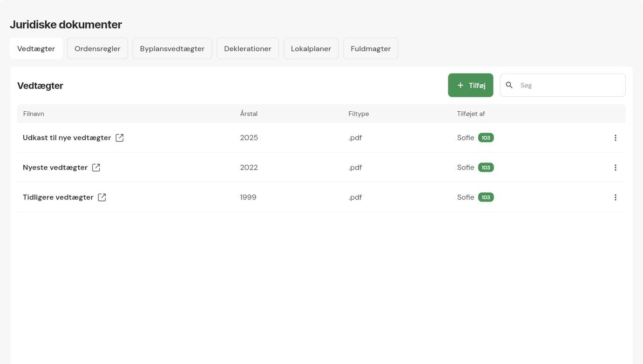Show the Fuldmagter tab
The height and width of the screenshot is (364, 643).
[x=371, y=48]
